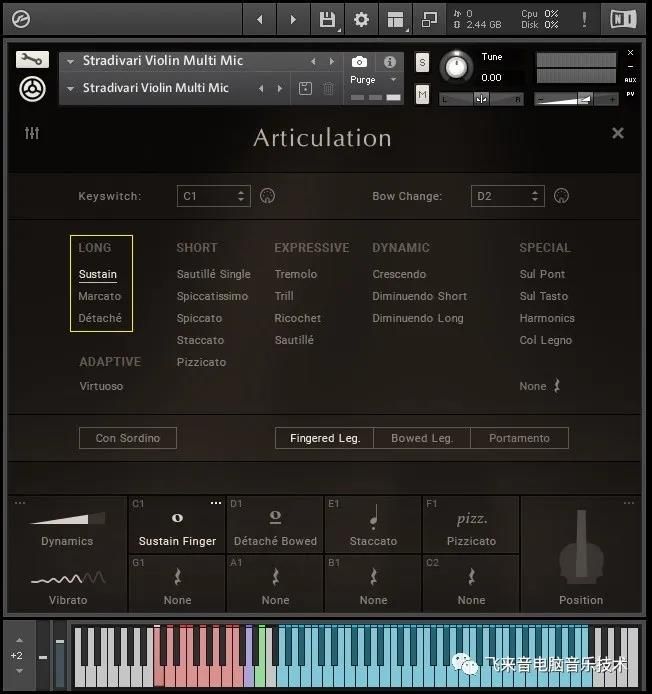Choose Crescendo articulation
The image size is (652, 694).
399,274
